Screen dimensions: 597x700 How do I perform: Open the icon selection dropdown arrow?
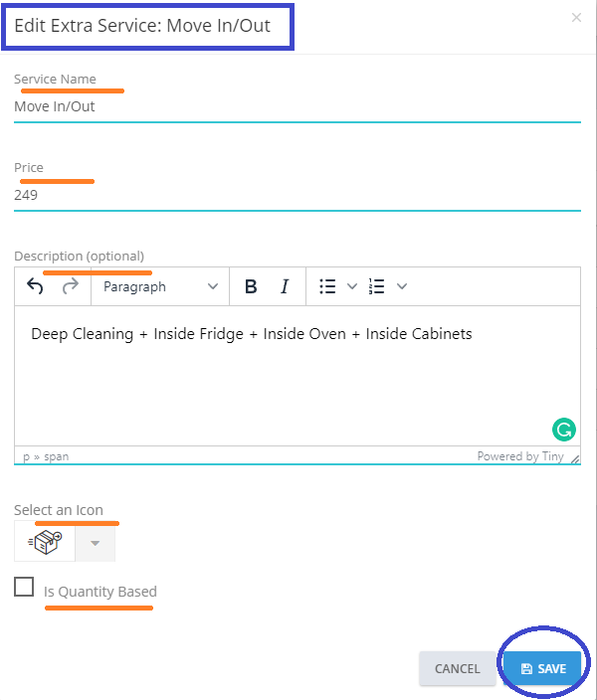click(96, 543)
